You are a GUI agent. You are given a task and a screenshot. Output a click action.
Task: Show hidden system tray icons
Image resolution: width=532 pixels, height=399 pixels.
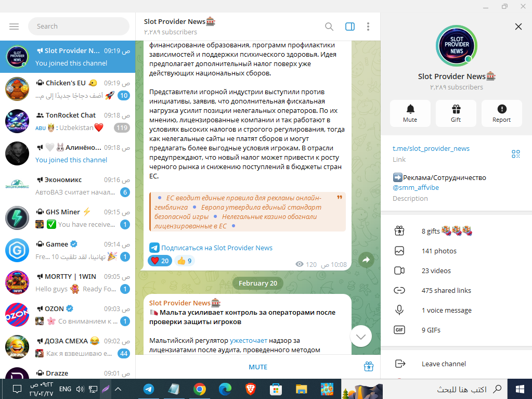(118, 389)
